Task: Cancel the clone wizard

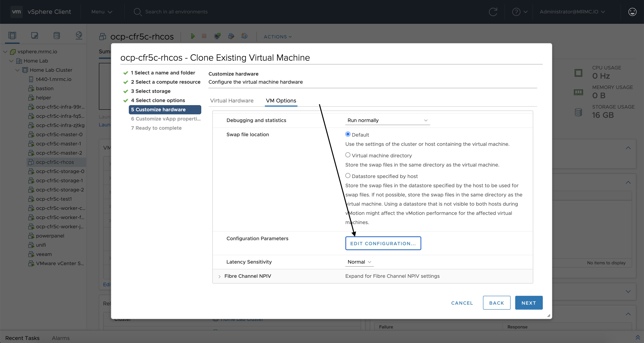Action: click(462, 303)
